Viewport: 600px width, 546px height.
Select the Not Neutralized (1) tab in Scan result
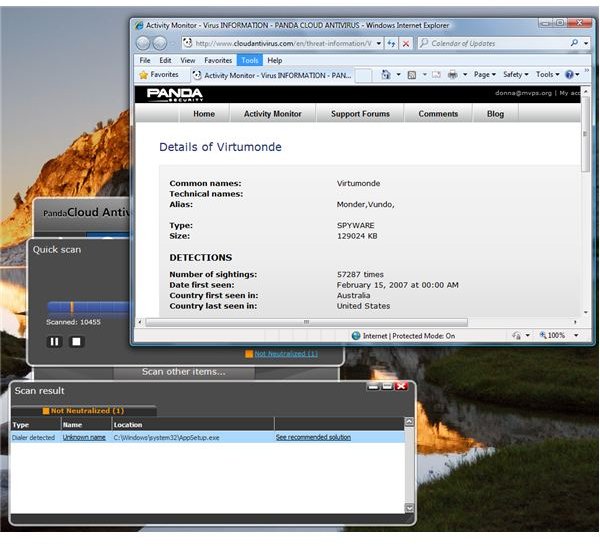pos(84,411)
